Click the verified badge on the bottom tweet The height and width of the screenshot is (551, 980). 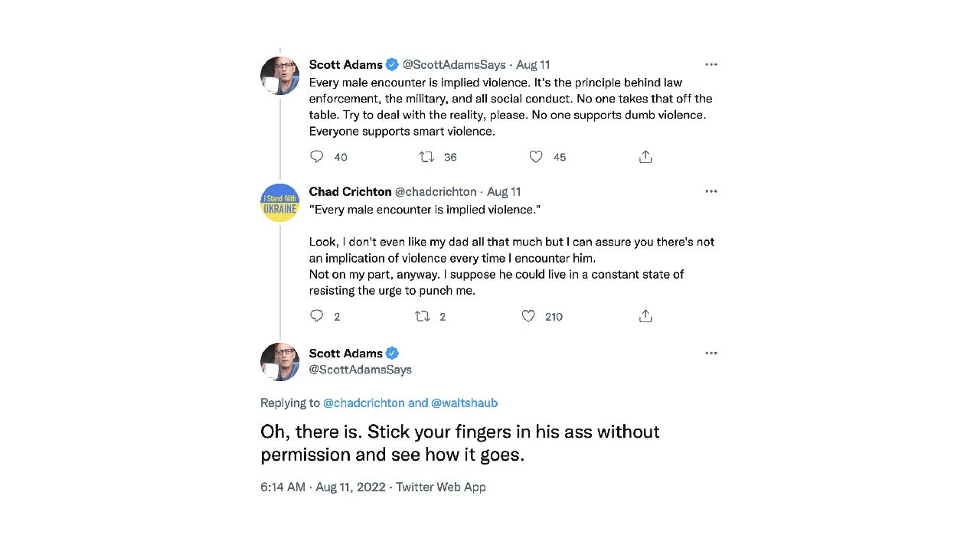(392, 353)
